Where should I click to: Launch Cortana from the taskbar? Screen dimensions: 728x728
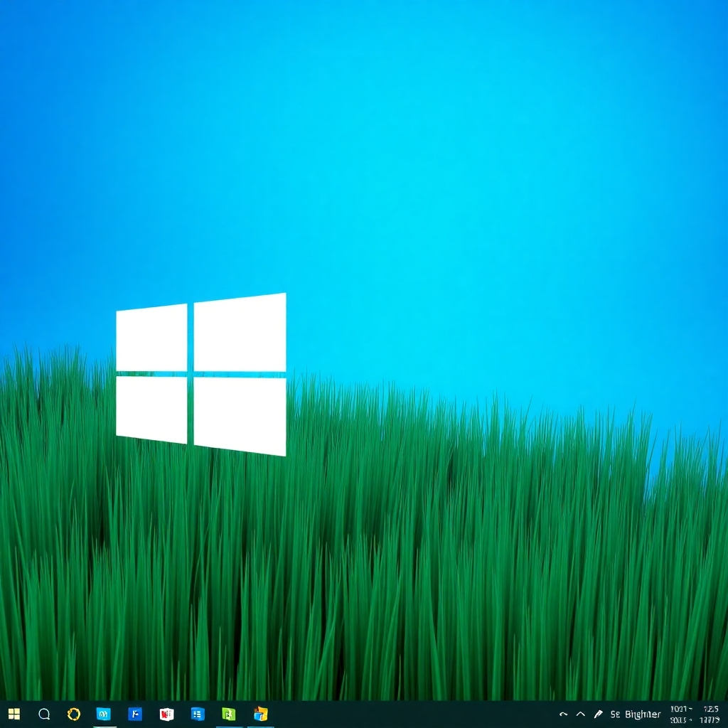pos(75,714)
